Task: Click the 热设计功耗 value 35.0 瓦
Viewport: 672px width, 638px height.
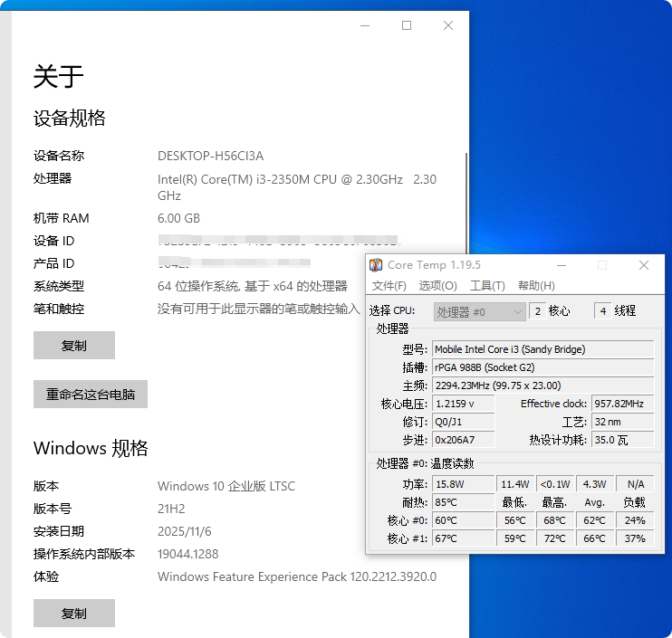Action: pyautogui.click(x=623, y=440)
